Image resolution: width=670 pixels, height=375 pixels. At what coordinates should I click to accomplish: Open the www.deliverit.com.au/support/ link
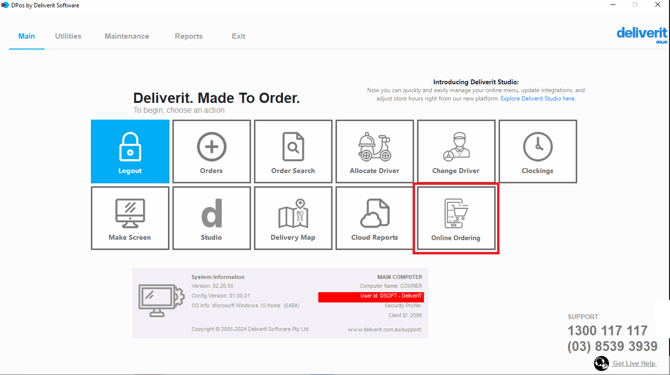click(x=385, y=330)
